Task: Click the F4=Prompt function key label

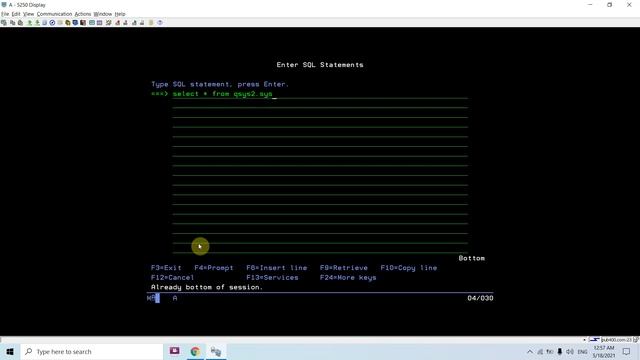Action: tap(214, 268)
